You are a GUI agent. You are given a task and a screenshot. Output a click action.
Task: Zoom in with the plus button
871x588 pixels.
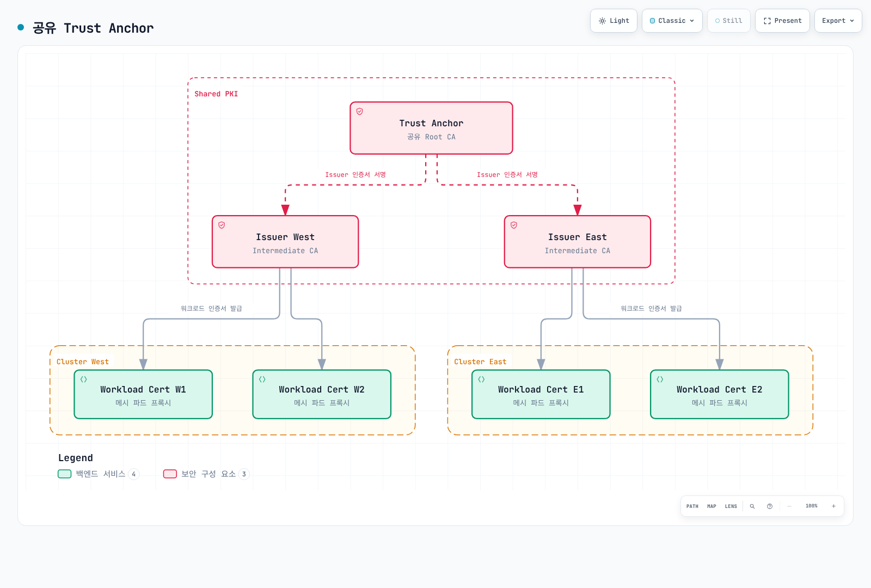[833, 506]
